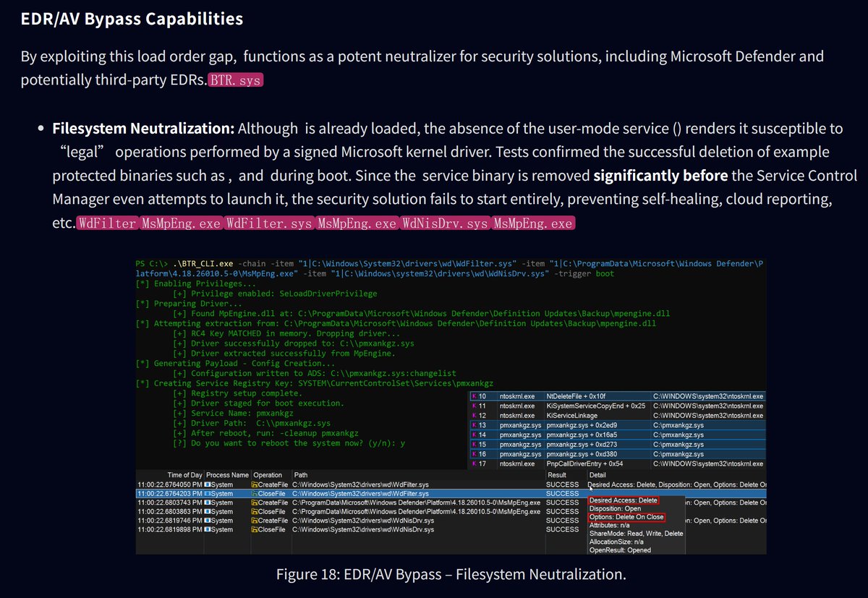Click the Figure 18 caption text
The image size is (868, 598).
click(450, 574)
